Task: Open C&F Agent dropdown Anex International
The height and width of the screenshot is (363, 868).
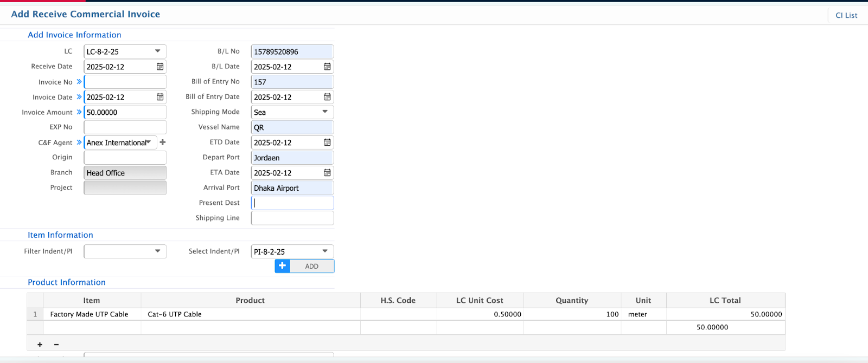Action: click(120, 142)
